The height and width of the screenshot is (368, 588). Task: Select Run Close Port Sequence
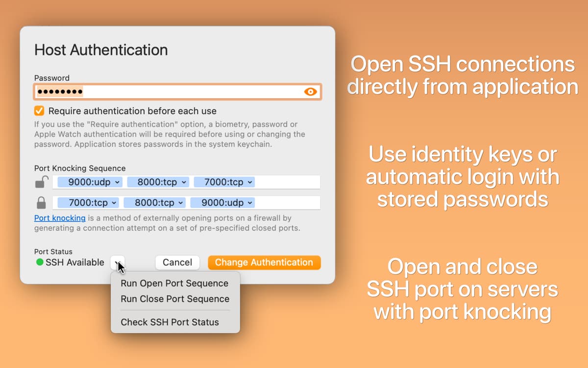click(175, 299)
